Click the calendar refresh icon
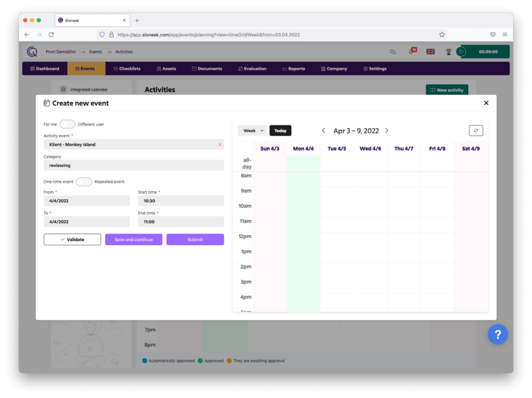Screen dimensions: 532x398 coord(475,131)
